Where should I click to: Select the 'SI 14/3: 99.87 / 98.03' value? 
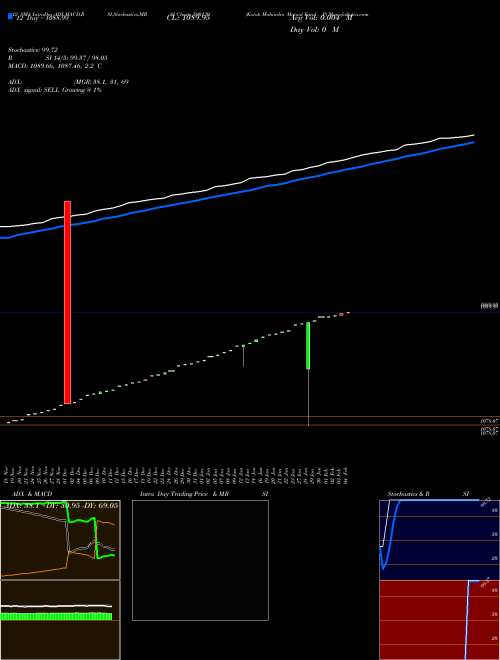(x=79, y=58)
